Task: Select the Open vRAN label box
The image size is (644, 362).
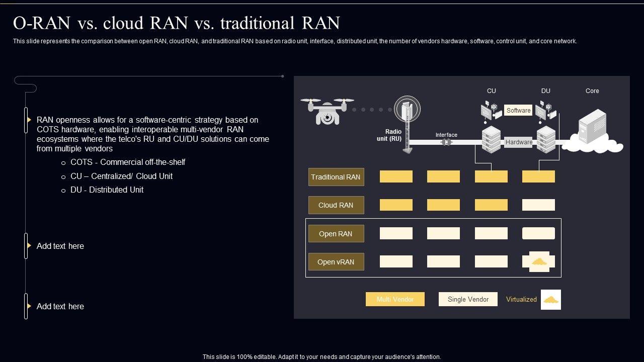Action: 336,262
